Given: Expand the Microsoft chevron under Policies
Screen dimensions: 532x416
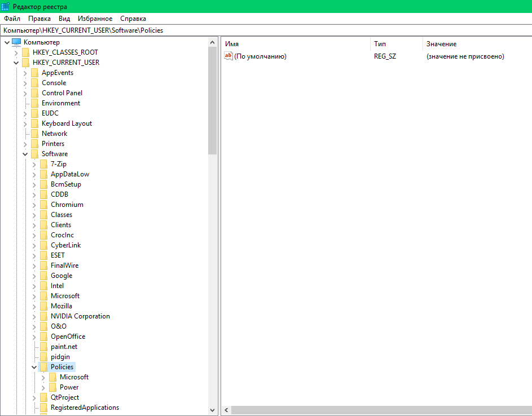Looking at the screenshot, I should point(43,377).
